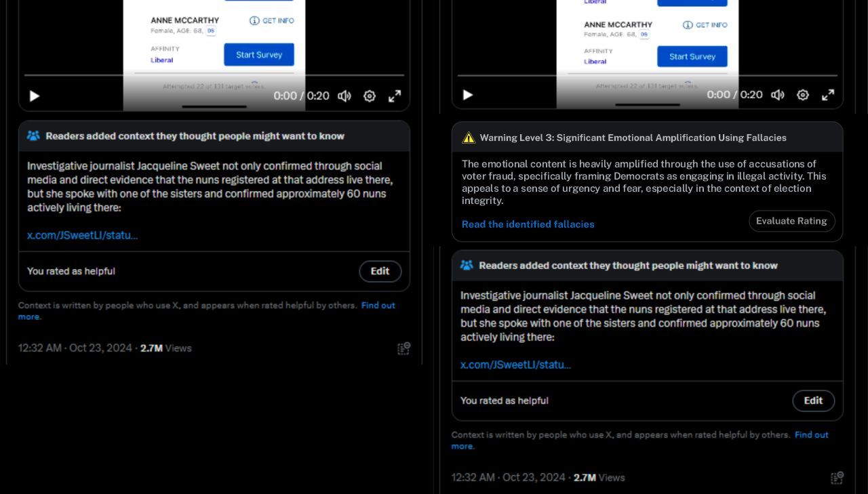
Task: Click right Community Notes people icon
Action: pyautogui.click(x=467, y=265)
